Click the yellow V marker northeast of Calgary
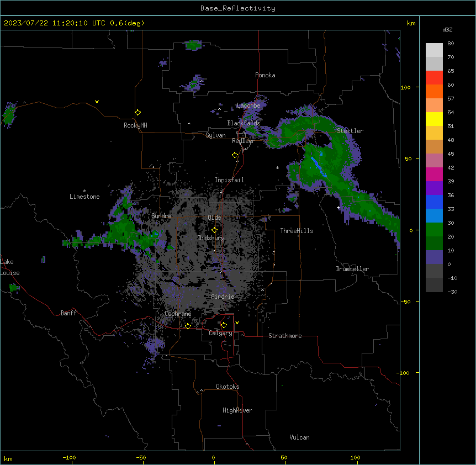476x465 pixels. 237,323
